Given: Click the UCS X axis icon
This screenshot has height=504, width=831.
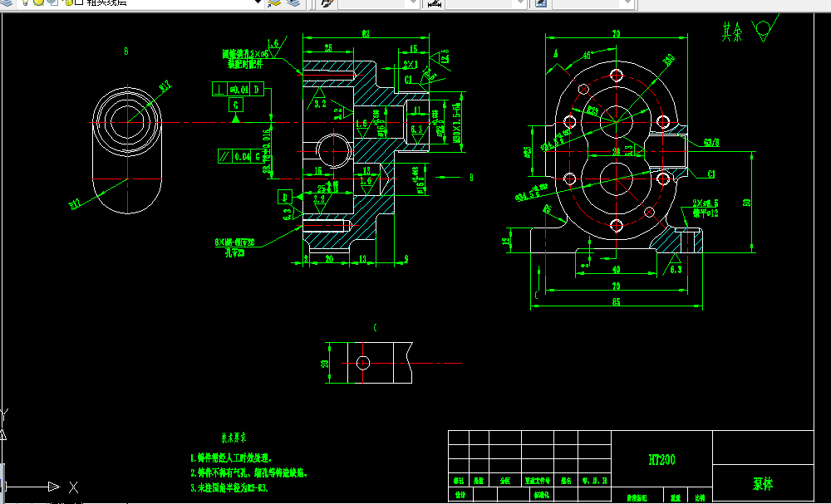Looking at the screenshot, I should 74,487.
